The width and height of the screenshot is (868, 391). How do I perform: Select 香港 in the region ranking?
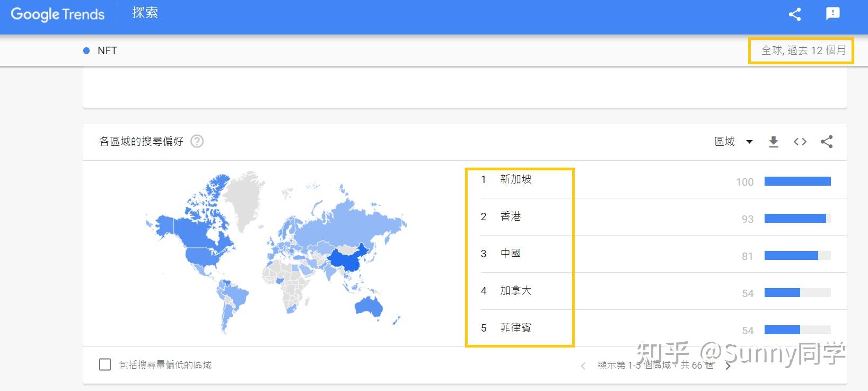pos(510,216)
